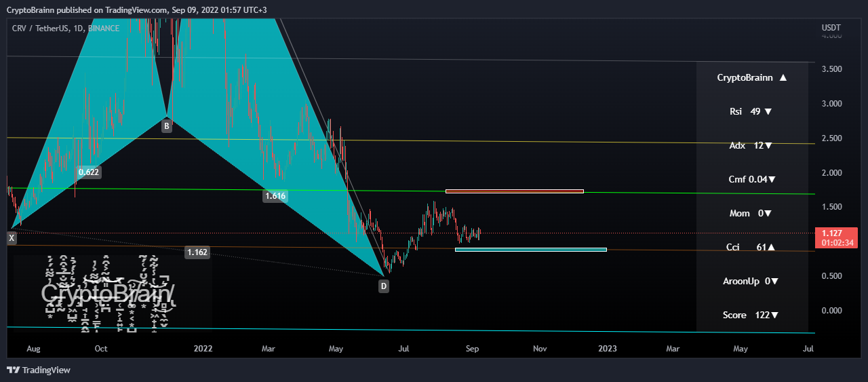Select the 1.162 ratio label
Screen dimensions: 868x382
(197, 252)
